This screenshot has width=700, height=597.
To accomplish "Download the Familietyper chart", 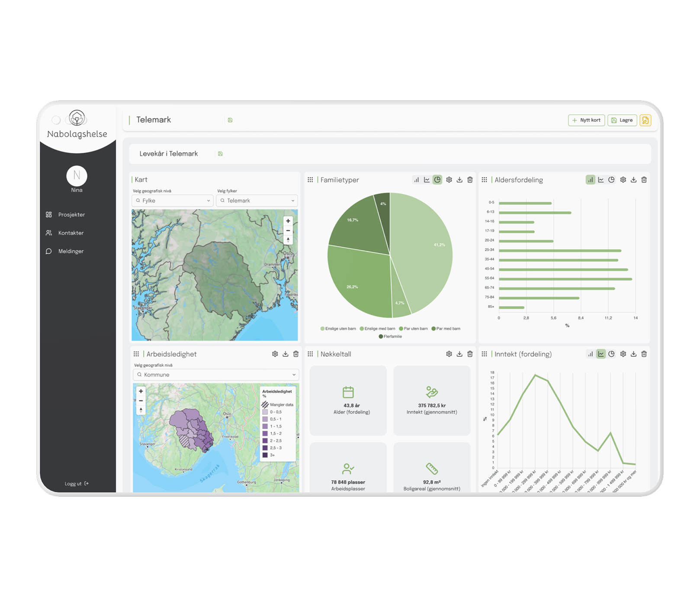I will point(459,180).
